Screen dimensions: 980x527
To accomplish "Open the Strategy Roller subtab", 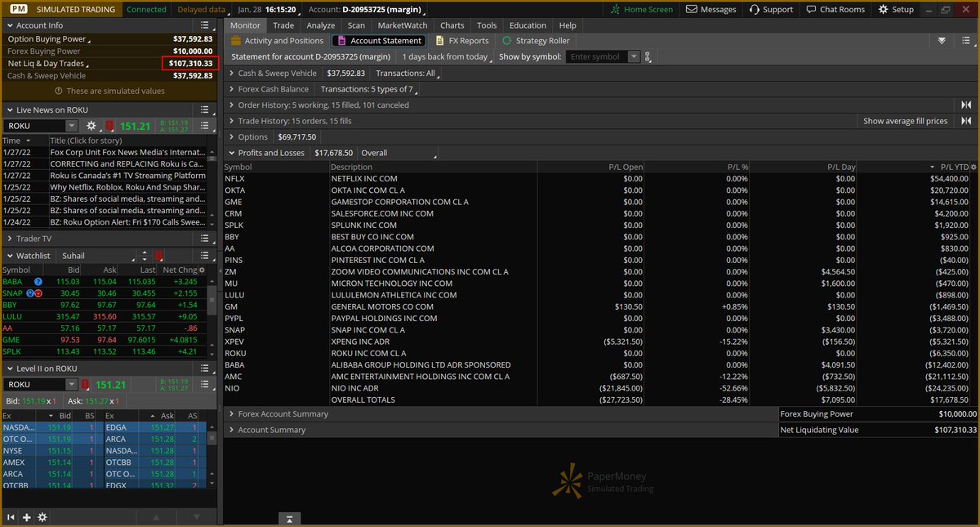I will [536, 41].
